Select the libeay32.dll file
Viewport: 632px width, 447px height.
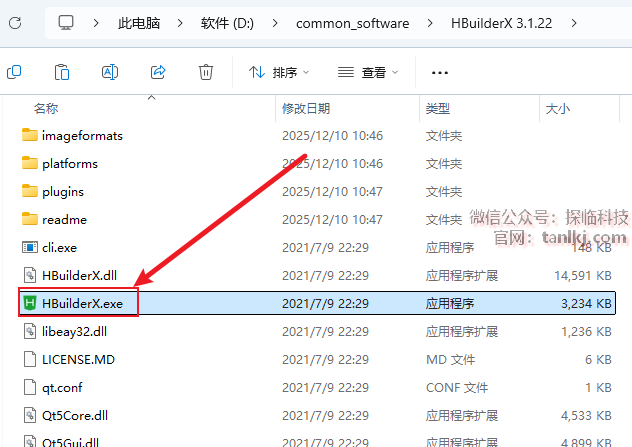(x=75, y=332)
